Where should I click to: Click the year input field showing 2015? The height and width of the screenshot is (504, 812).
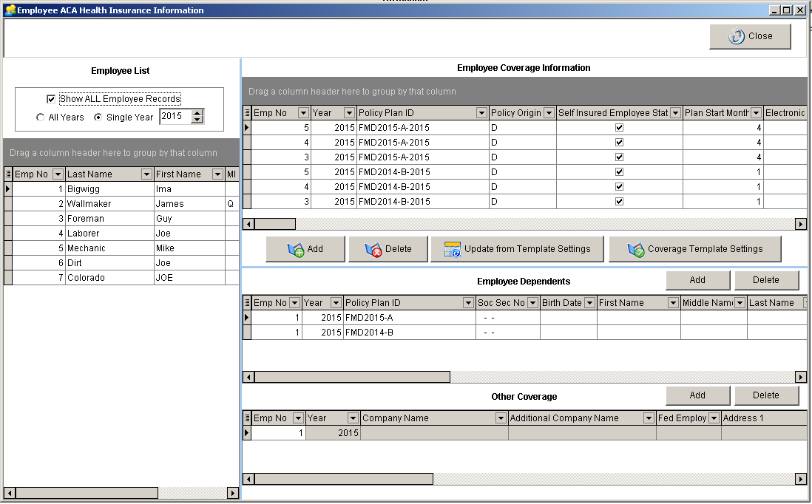[175, 117]
